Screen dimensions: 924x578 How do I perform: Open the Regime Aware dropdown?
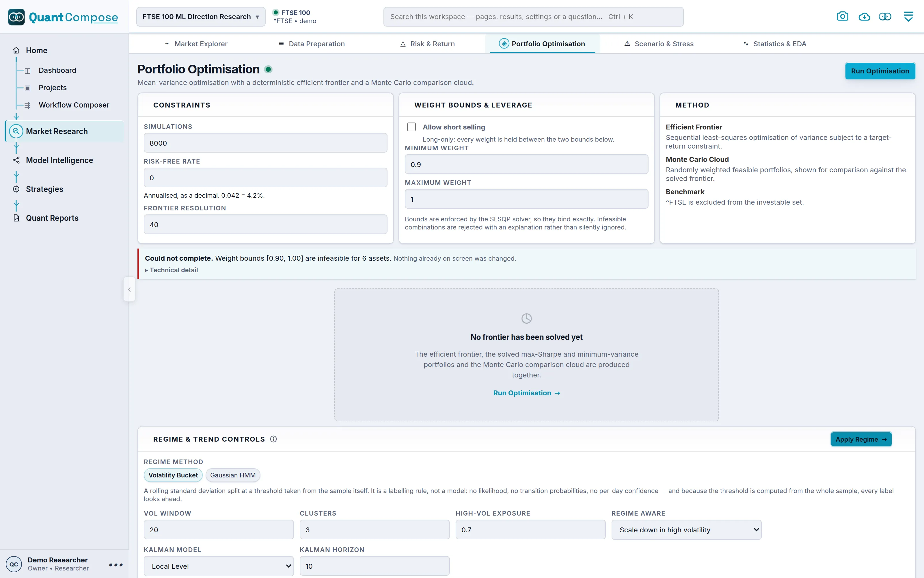pyautogui.click(x=687, y=530)
